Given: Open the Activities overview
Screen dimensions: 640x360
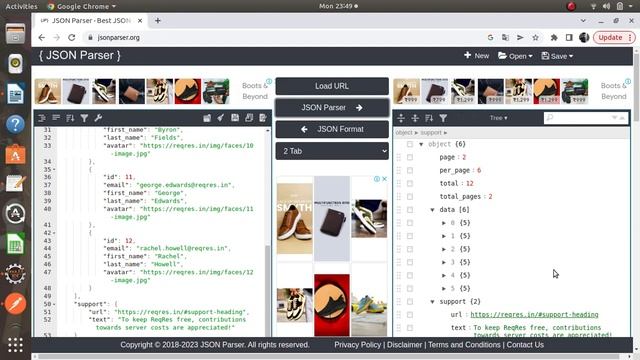Looking at the screenshot, I should point(21,6).
